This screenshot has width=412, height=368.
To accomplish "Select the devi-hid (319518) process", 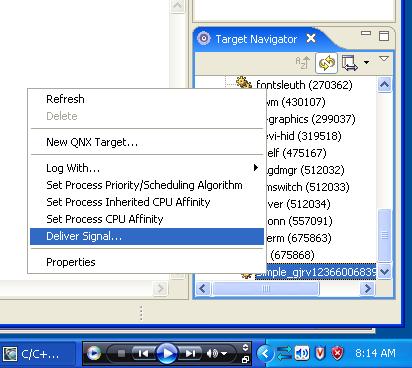I will (x=303, y=136).
